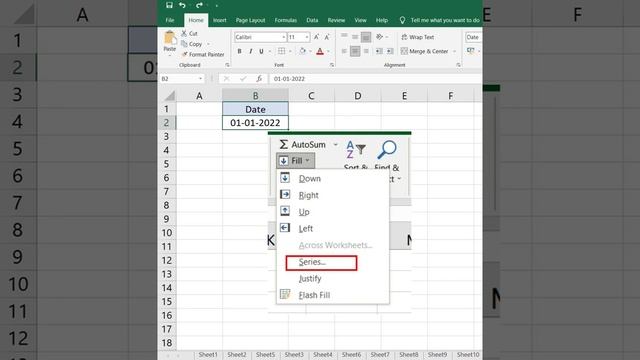Screen dimensions: 640x360
Task: Click the Flash Fill menu icon
Action: coord(285,294)
